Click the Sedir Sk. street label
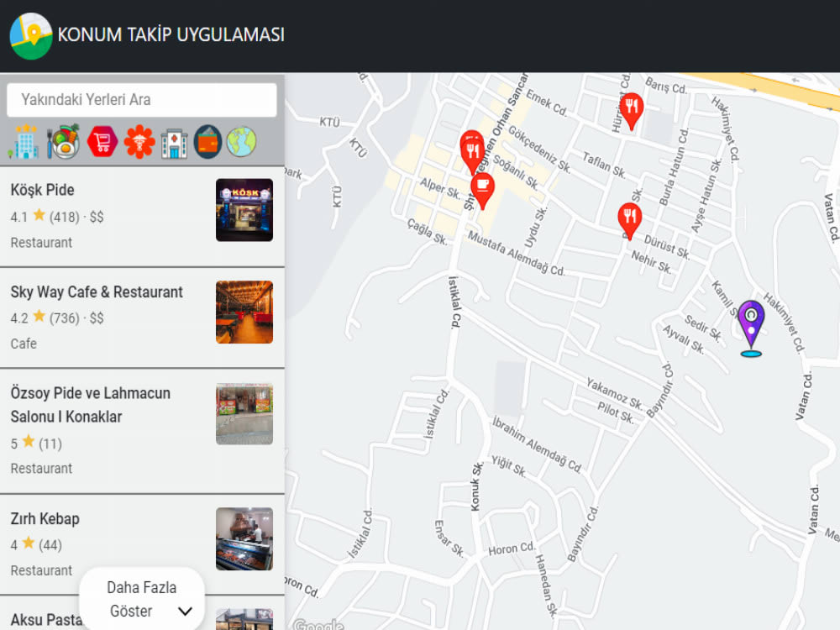Viewport: 840px width, 630px height. click(703, 328)
